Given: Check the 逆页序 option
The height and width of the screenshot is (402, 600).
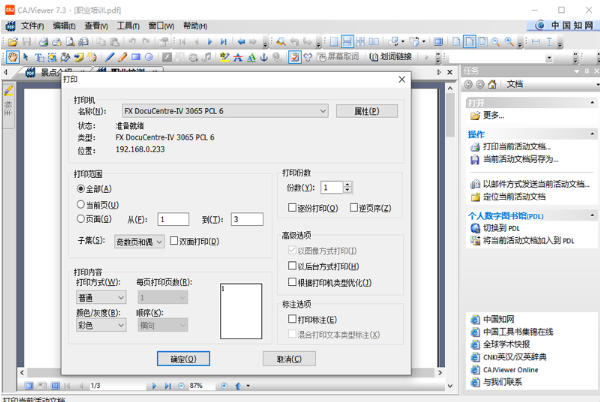Looking at the screenshot, I should (x=352, y=209).
